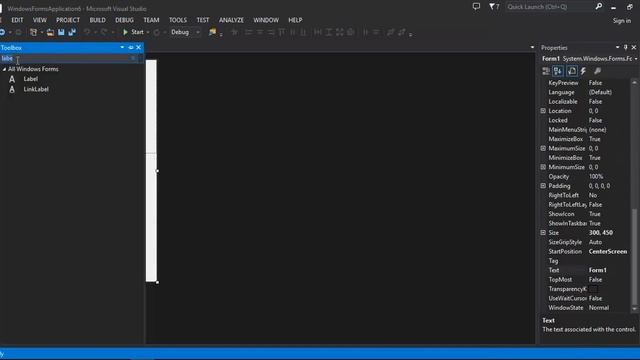Image resolution: width=640 pixels, height=360 pixels.
Task: Open the document tabs list dropdown
Action: click(x=532, y=47)
